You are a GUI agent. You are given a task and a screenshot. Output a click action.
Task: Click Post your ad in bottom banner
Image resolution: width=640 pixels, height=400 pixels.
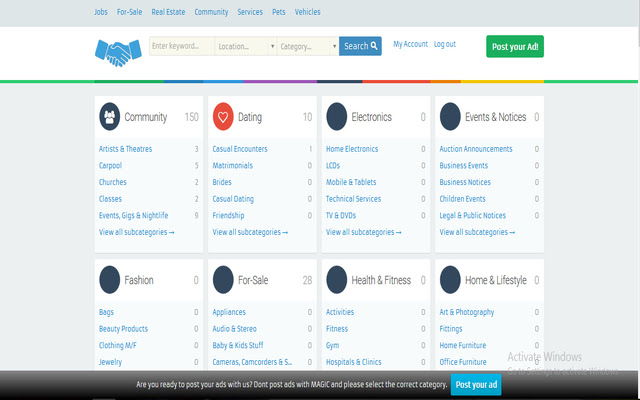point(476,385)
